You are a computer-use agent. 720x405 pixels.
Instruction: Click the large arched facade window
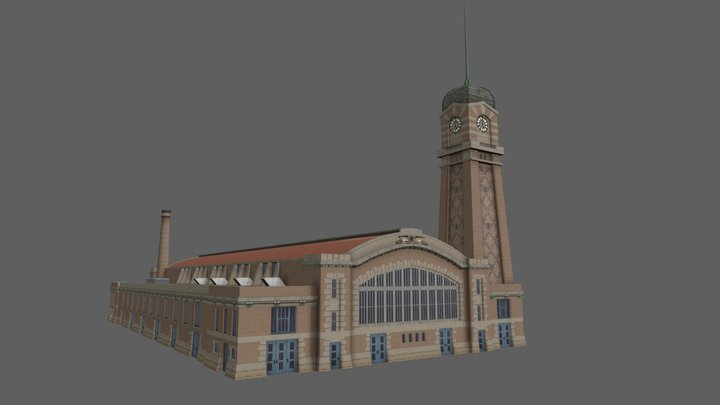pyautogui.click(x=408, y=296)
